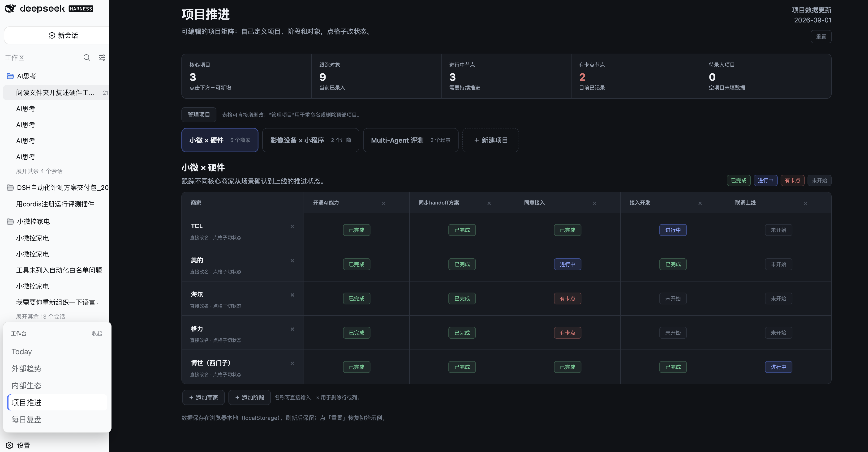Toggle TCL 联调上线 status cell 未开始

[778, 230]
